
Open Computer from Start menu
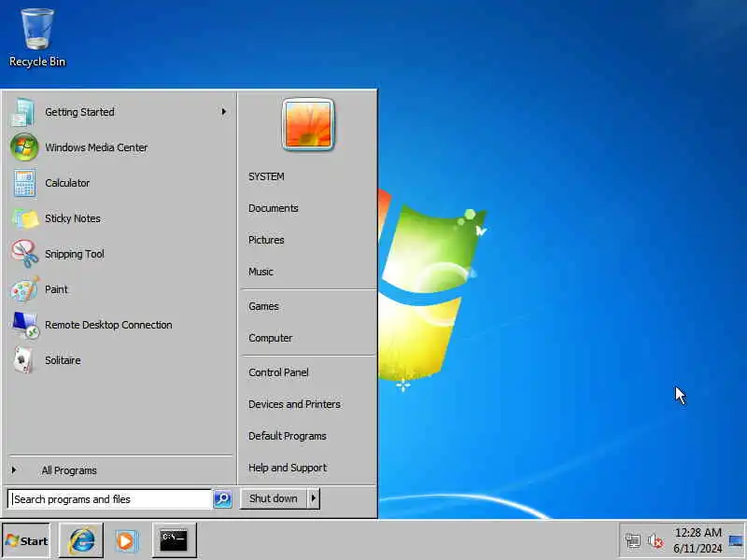click(x=270, y=338)
